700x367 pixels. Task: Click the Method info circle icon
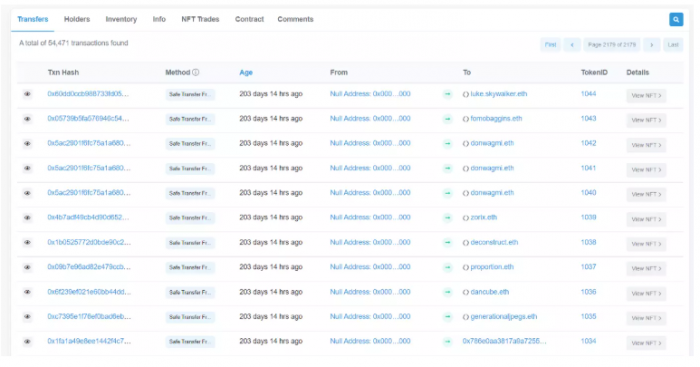(x=196, y=72)
